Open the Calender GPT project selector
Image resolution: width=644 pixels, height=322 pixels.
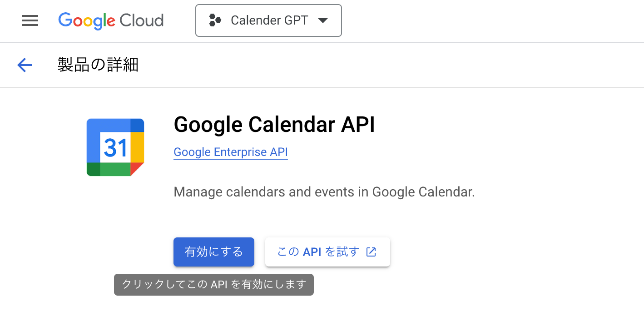click(x=268, y=20)
